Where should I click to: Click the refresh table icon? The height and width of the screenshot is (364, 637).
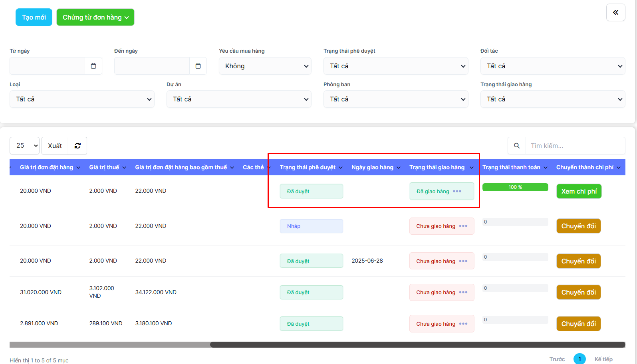pos(77,146)
